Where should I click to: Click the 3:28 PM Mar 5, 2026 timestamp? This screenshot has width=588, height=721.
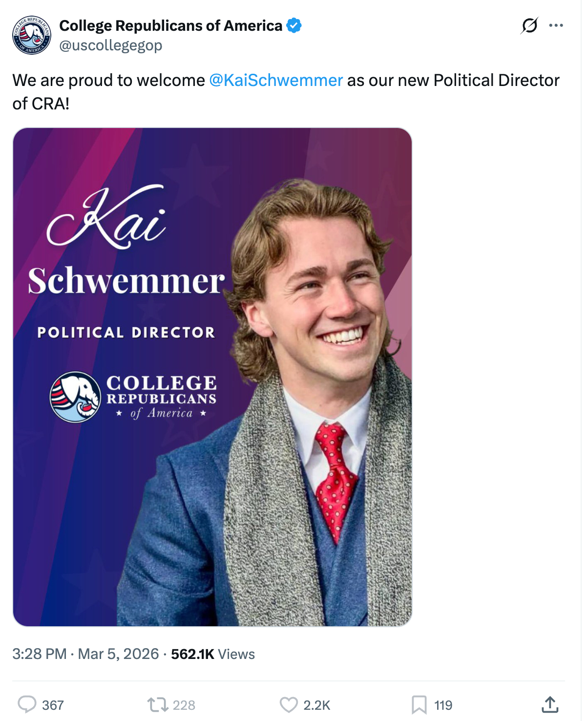[85, 654]
